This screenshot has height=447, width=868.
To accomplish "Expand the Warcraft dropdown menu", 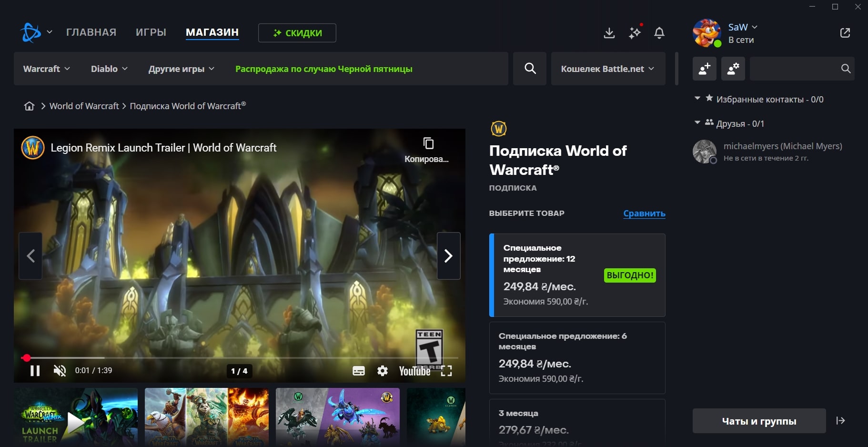I will [47, 69].
